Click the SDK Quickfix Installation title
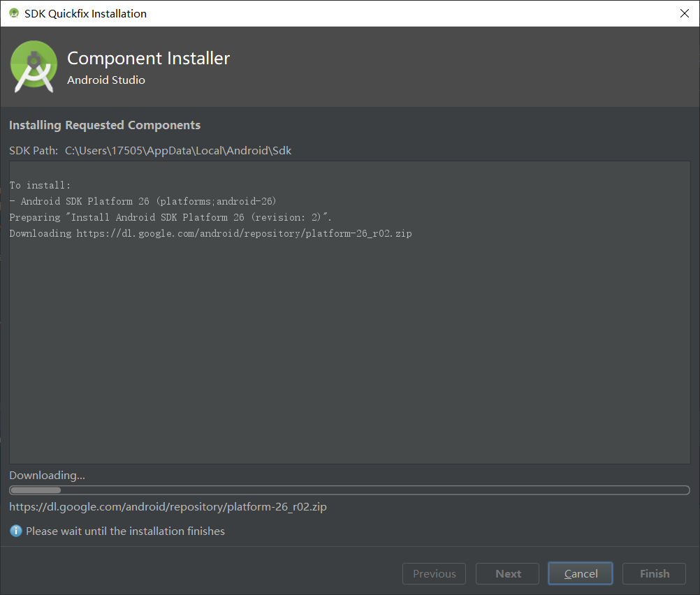The image size is (700, 595). [x=85, y=13]
